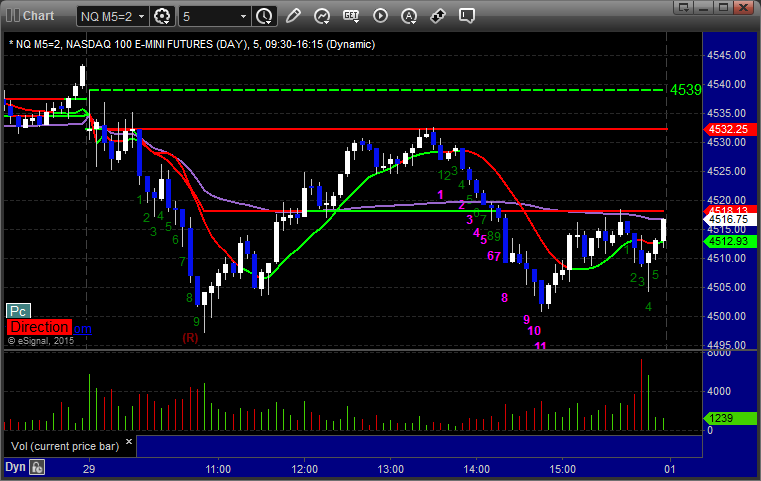Screen dimensions: 761x481
Task: Maximize the Chart window
Action: 723,7
